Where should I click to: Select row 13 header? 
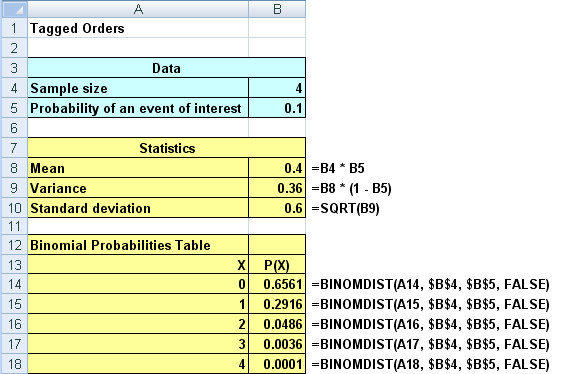(15, 265)
